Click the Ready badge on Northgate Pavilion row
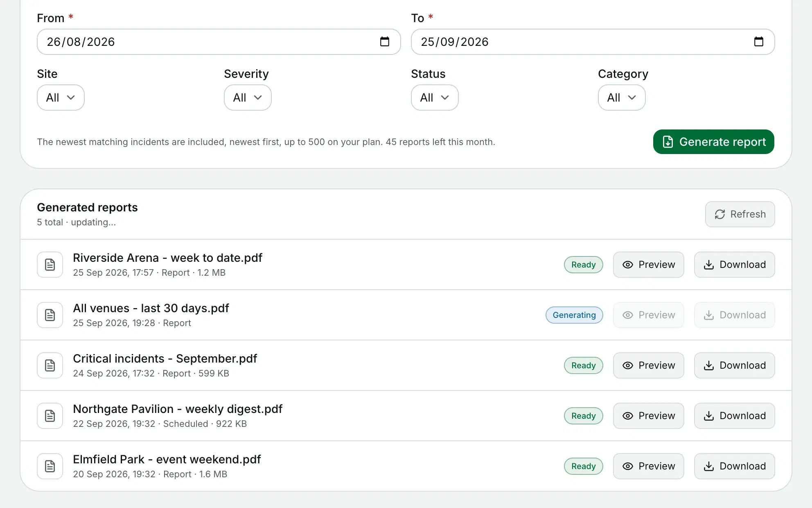The image size is (812, 508). 584,416
